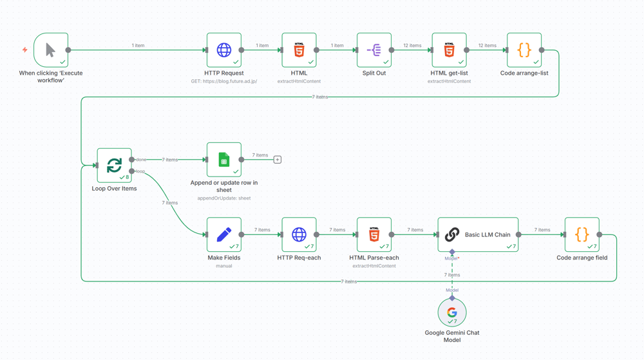Select the Code arrange field node

[582, 234]
